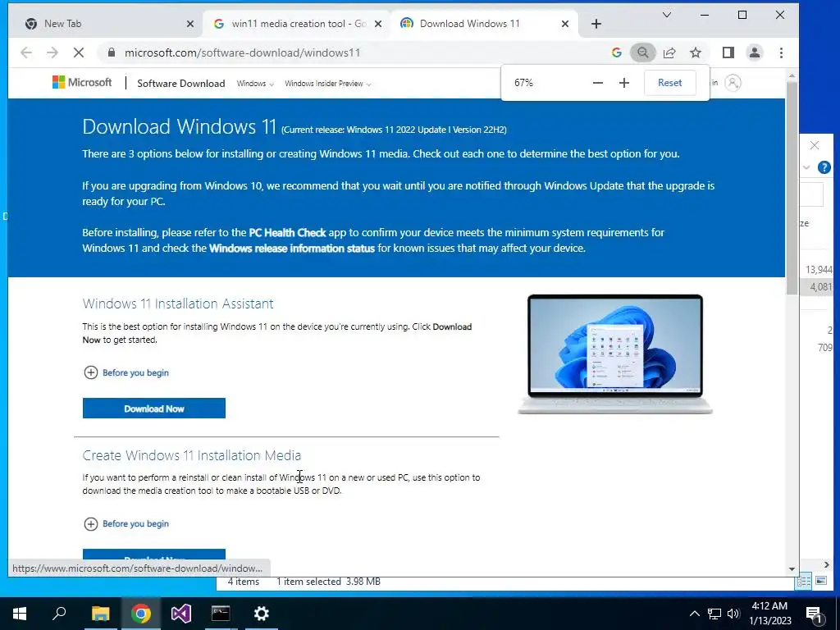Click the Microsoft account sign-in avatar

[733, 83]
